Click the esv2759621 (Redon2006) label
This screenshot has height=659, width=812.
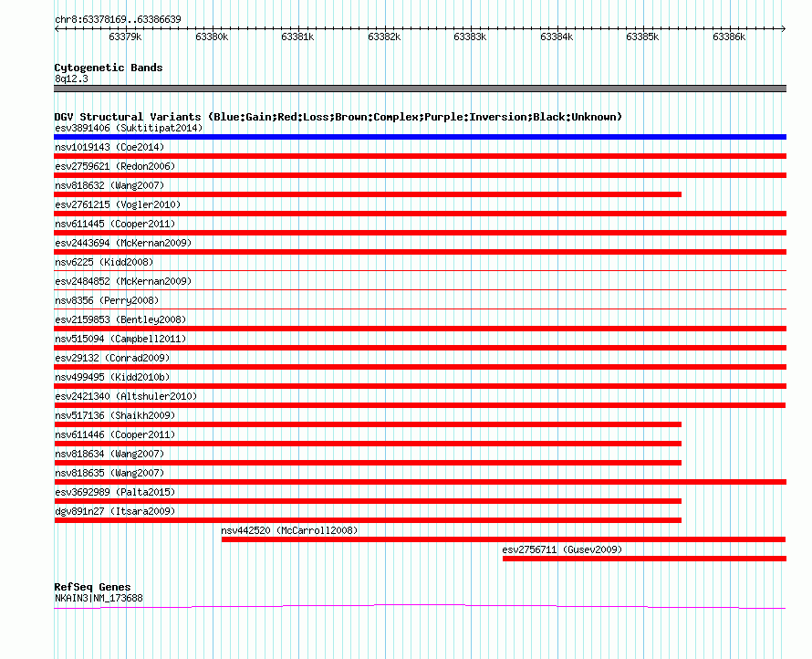coord(115,166)
